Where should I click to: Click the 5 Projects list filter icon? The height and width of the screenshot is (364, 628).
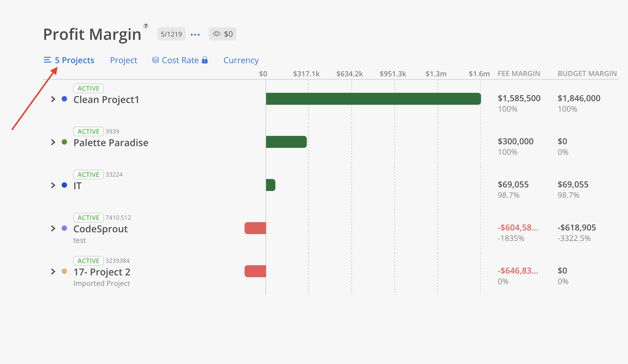pyautogui.click(x=47, y=60)
